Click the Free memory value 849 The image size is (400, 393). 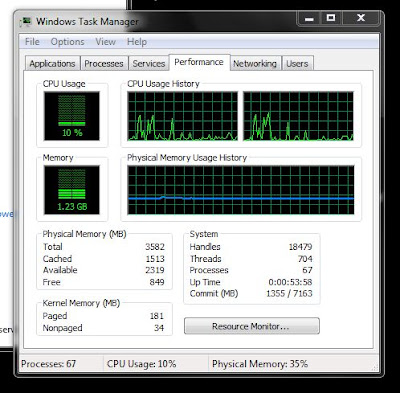coord(157,282)
